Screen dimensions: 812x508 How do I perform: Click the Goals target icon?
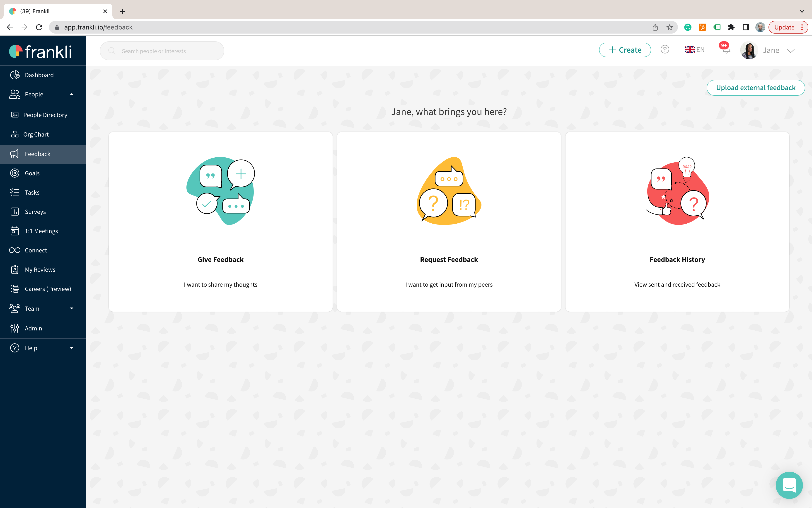(15, 173)
